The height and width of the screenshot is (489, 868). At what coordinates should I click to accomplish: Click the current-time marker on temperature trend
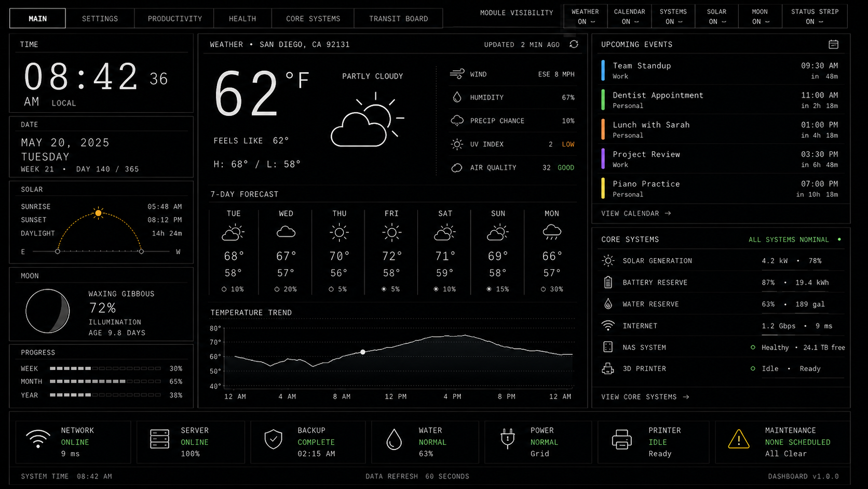[x=363, y=352]
